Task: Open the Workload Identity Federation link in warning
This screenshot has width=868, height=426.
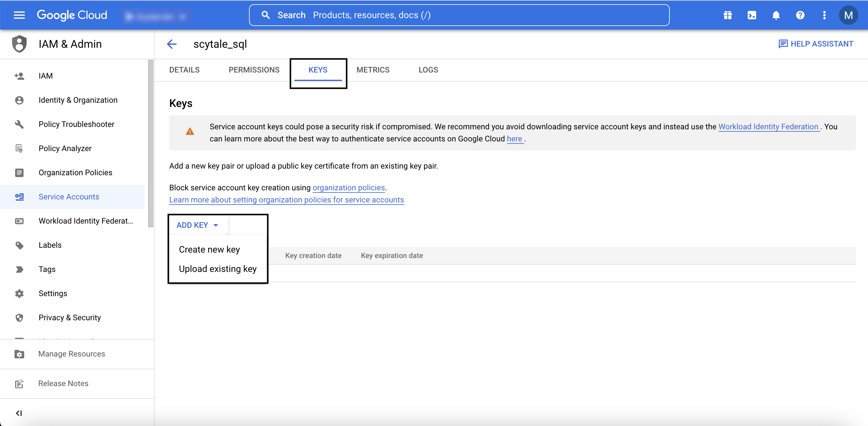Action: [768, 127]
